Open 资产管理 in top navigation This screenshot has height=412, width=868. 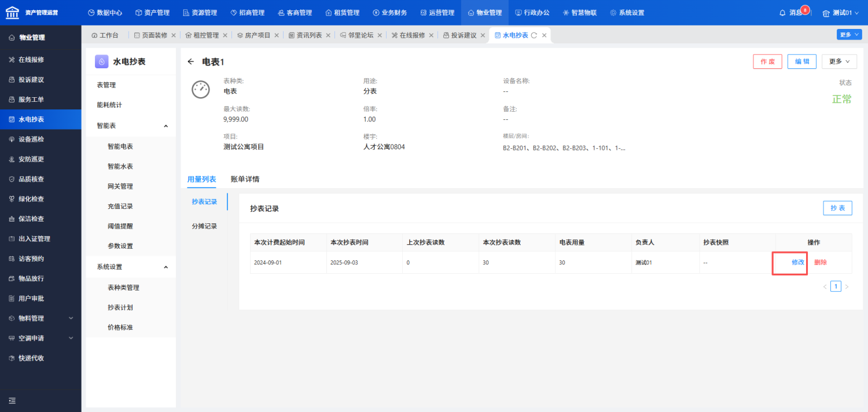point(152,13)
